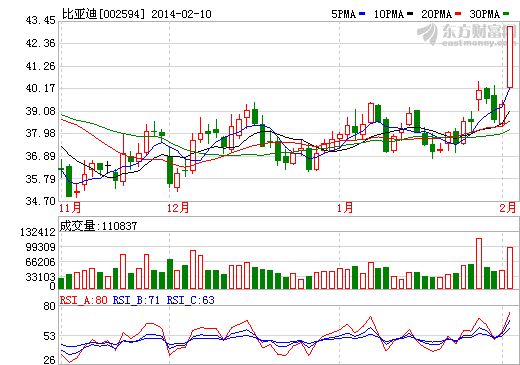The image size is (520, 365).
Task: Click the 10PMA legend label
Action: (x=389, y=14)
